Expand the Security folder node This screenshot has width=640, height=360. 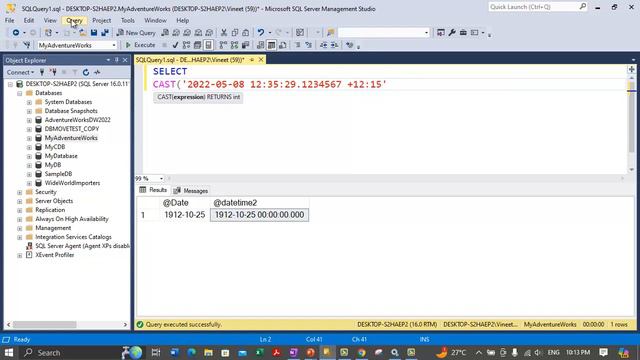pos(20,192)
